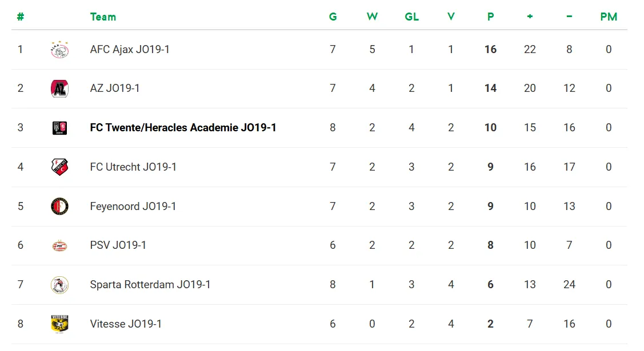
Task: Click the PSV club logo
Action: [x=59, y=245]
